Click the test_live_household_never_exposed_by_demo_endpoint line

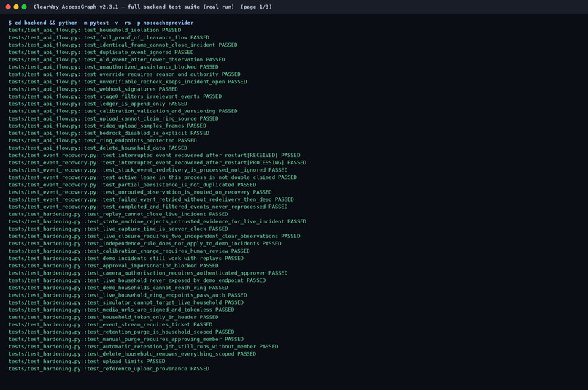(137, 280)
